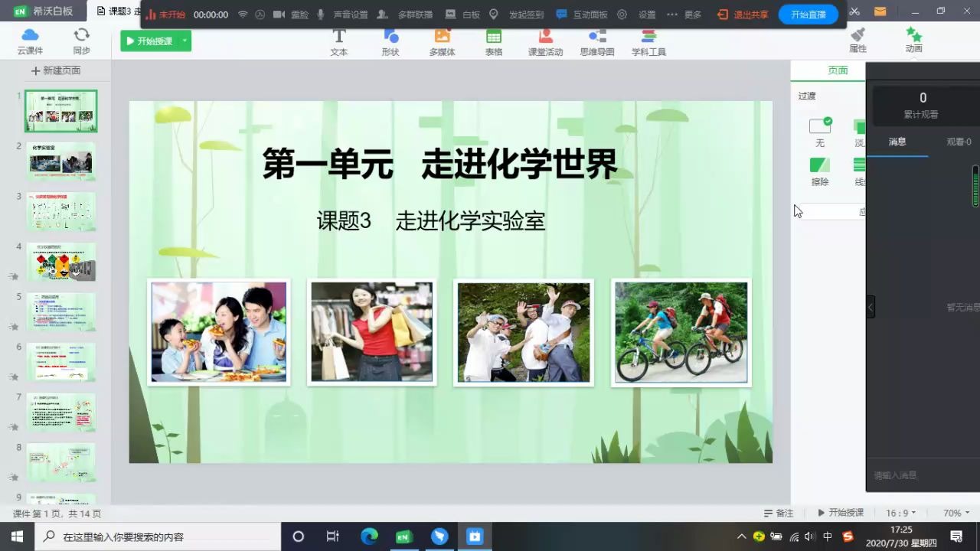
Task: Open 学科工具 subject tools
Action: pyautogui.click(x=648, y=42)
